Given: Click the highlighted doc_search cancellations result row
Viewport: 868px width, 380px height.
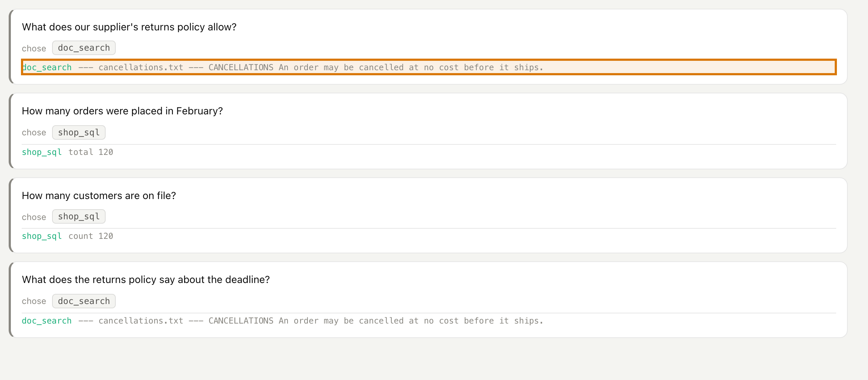Looking at the screenshot, I should point(429,67).
